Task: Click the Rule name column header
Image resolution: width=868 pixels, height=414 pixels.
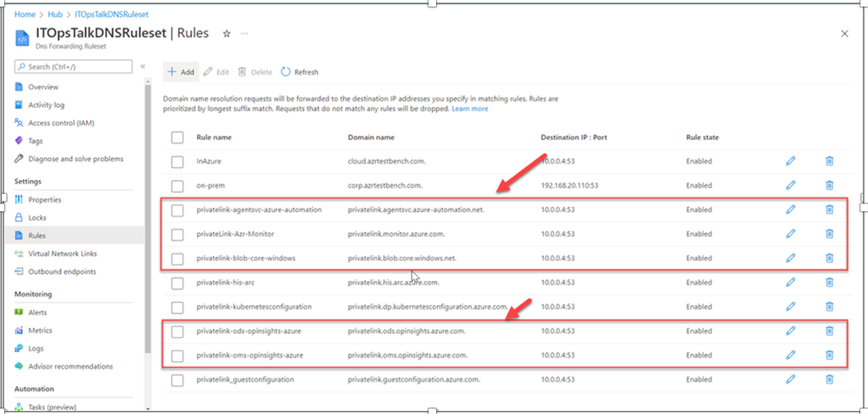Action: tap(215, 137)
